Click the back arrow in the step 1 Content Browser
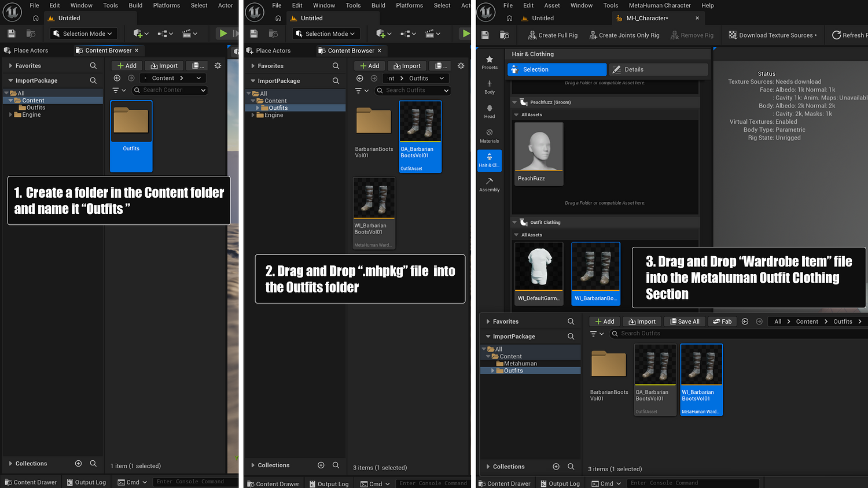Viewport: 868px width, 488px height. [x=117, y=78]
